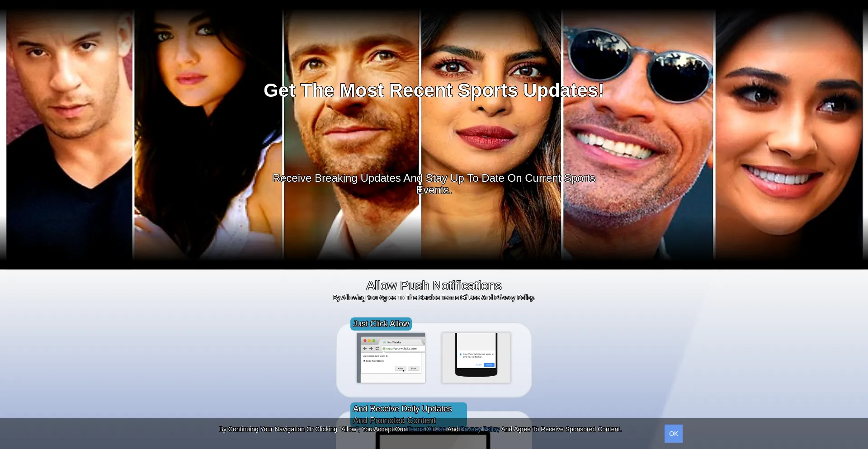Tap the blue ALLOW button on phone illustration
This screenshot has width=868, height=449.
[x=489, y=365]
